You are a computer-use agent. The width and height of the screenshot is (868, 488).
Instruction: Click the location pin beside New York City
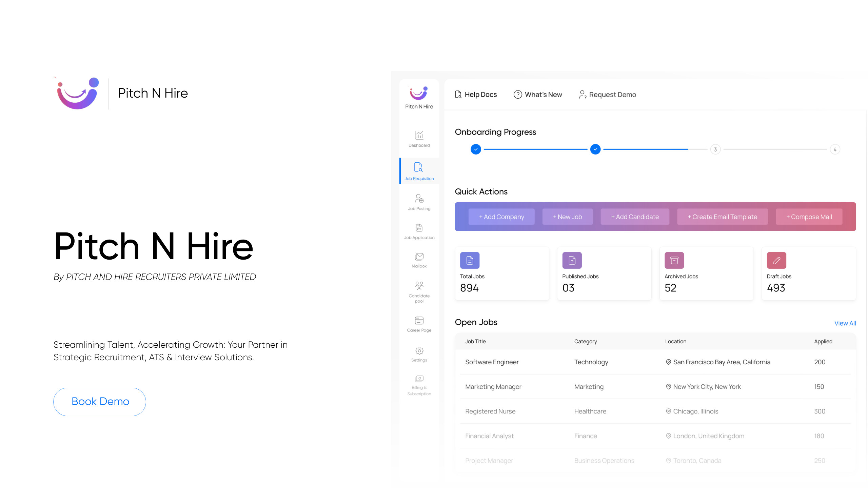(x=668, y=387)
